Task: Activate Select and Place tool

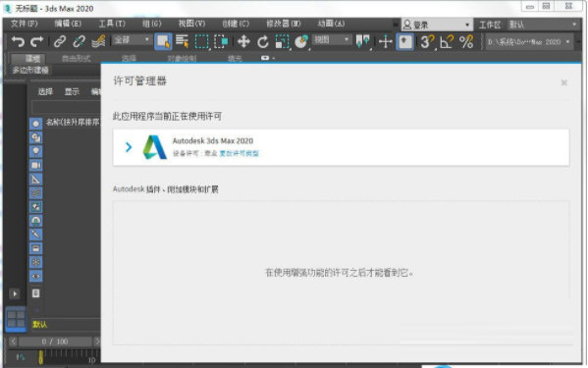Action: [301, 41]
